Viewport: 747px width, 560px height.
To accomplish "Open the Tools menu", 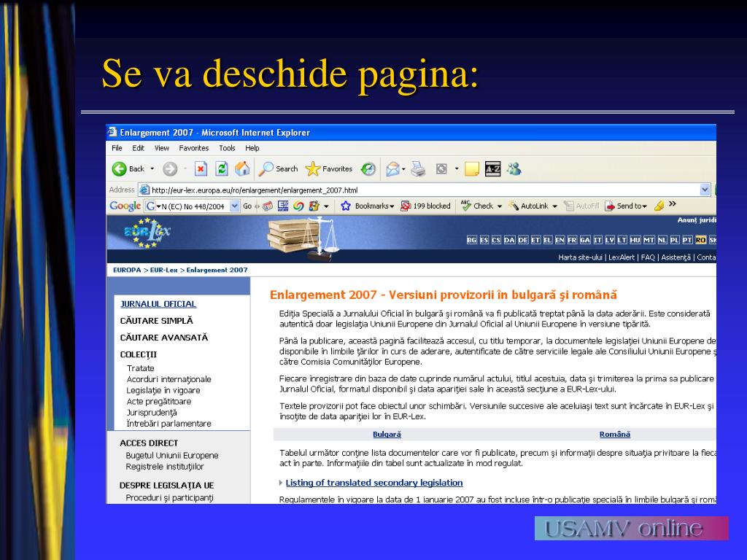I will [227, 148].
